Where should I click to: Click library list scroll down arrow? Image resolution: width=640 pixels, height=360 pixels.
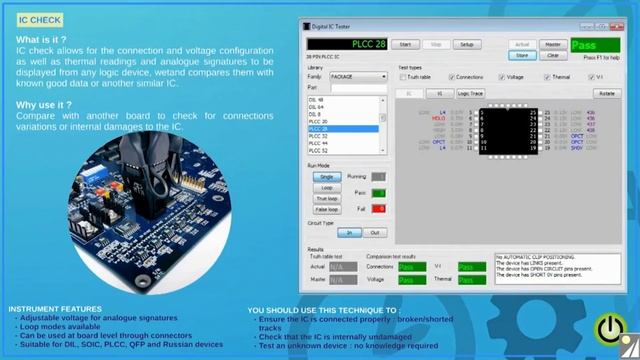[383, 151]
